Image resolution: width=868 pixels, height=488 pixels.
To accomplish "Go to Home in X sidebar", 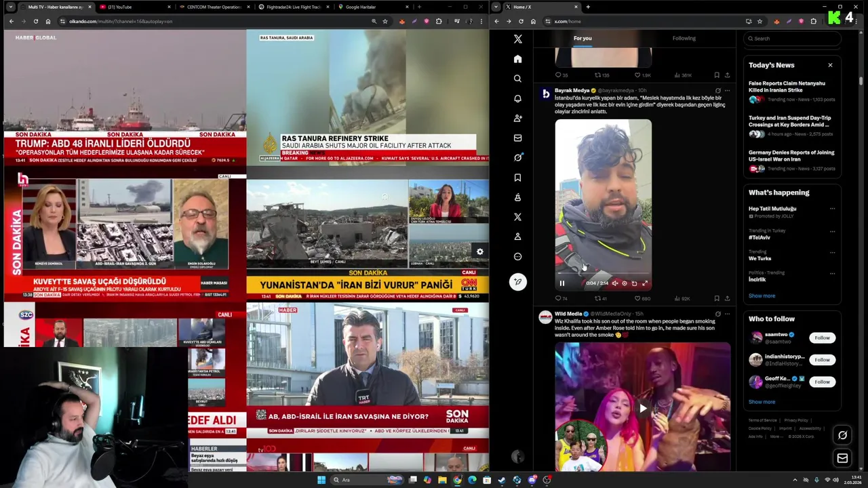I will point(517,59).
